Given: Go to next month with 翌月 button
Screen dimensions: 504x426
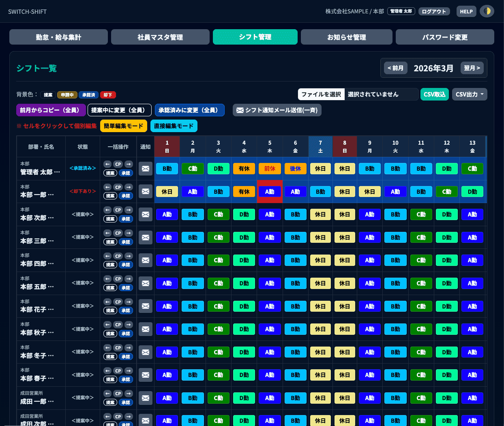Looking at the screenshot, I should tap(472, 68).
